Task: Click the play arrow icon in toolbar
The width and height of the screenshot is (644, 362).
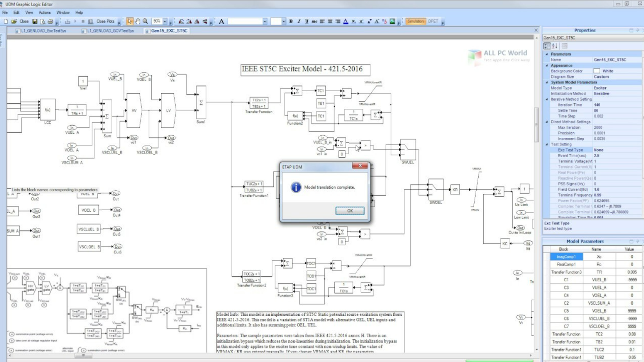Action: pos(75,22)
